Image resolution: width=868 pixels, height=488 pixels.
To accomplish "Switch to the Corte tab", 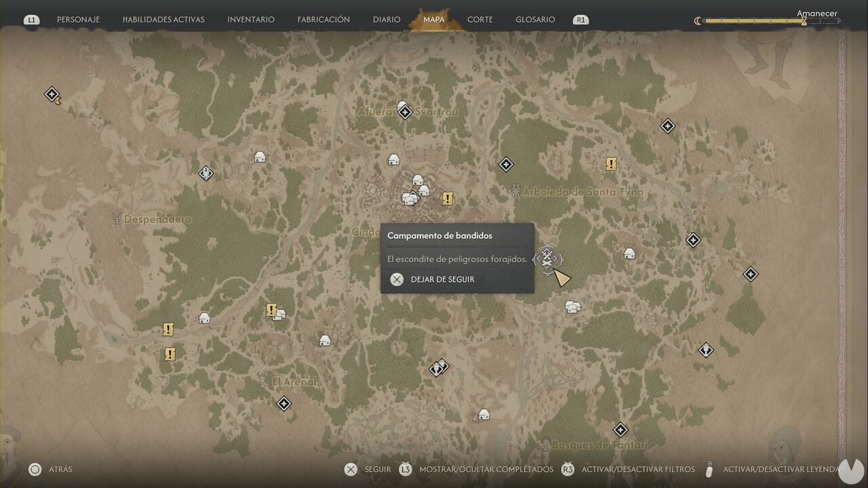I will click(480, 20).
